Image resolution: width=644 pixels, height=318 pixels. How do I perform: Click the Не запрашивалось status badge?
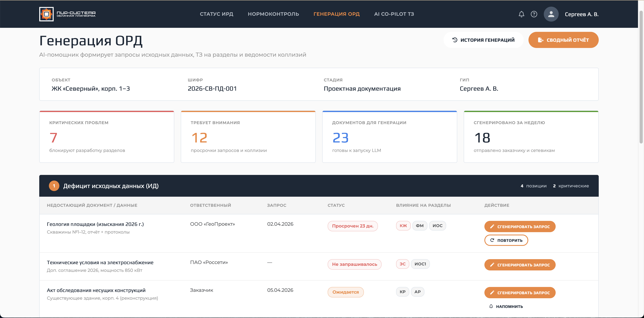[354, 264]
